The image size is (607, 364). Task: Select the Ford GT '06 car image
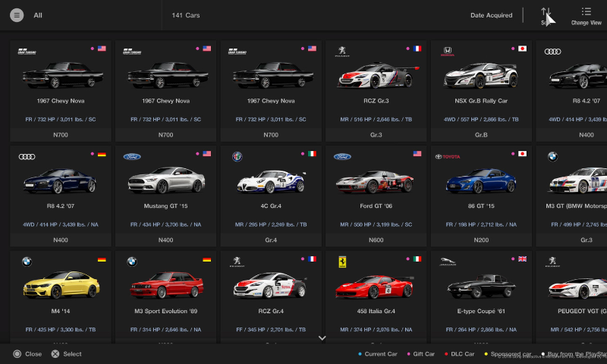(375, 181)
